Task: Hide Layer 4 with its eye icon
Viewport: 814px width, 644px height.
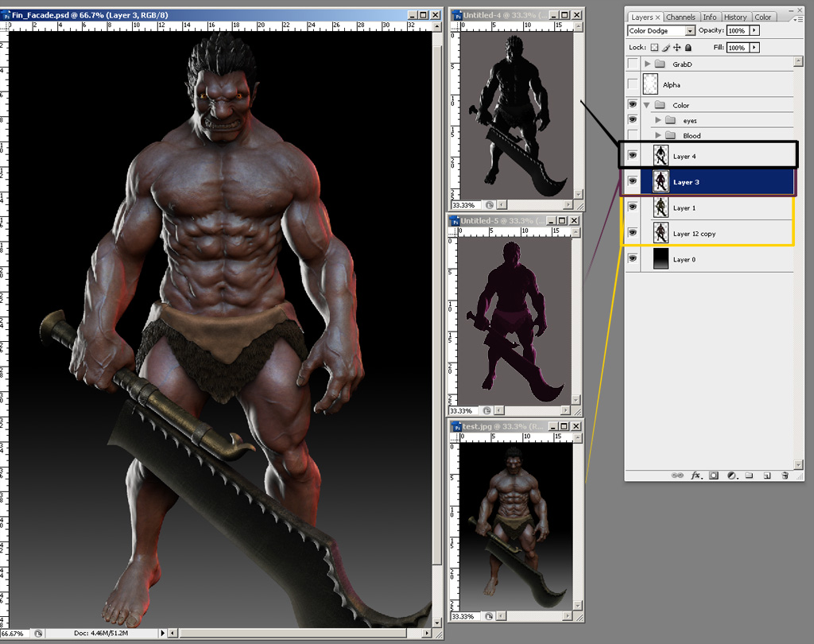Action: tap(632, 155)
